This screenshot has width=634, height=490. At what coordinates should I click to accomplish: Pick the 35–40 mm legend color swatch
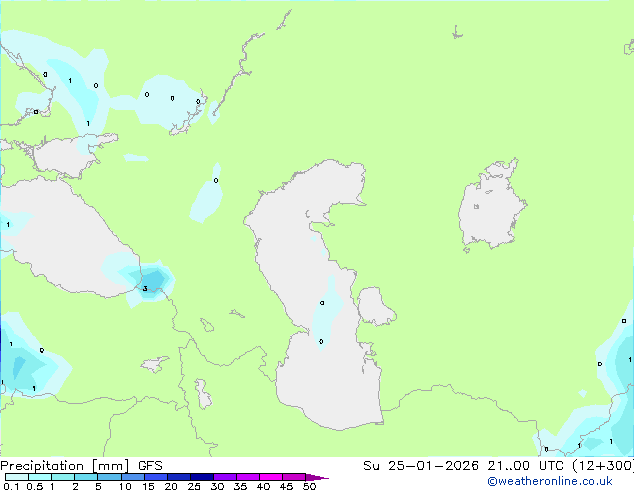click(247, 477)
